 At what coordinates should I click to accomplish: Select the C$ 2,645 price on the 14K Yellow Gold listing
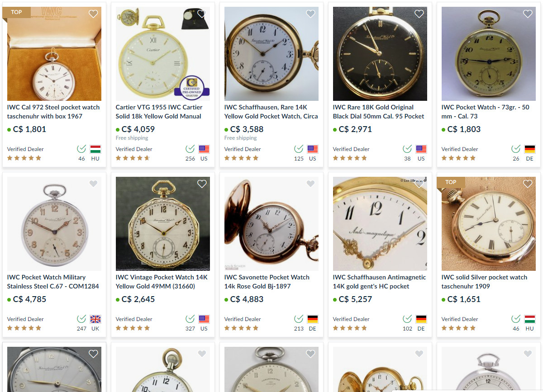[138, 299]
